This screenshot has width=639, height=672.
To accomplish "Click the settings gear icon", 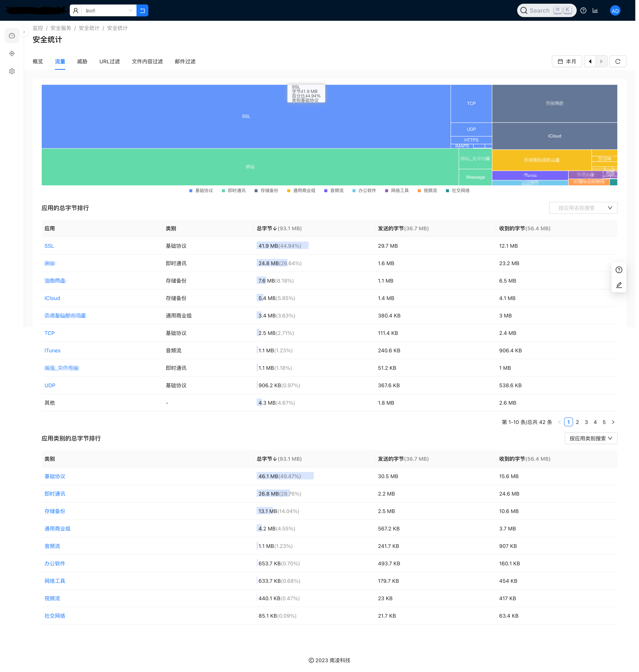I will (x=12, y=71).
